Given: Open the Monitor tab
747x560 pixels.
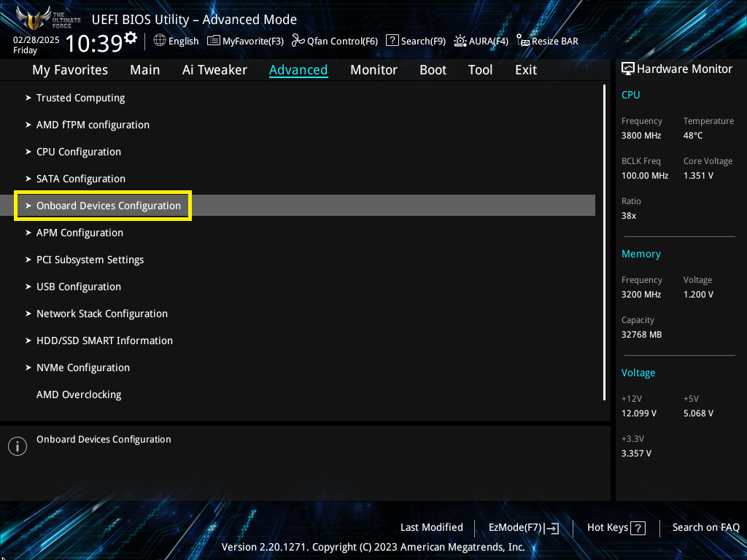Looking at the screenshot, I should 373,70.
